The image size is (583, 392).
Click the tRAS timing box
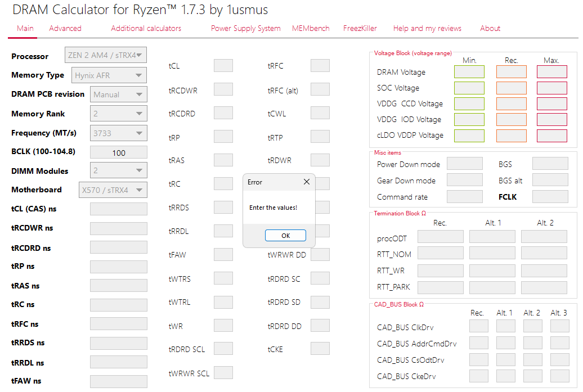pyautogui.click(x=223, y=160)
